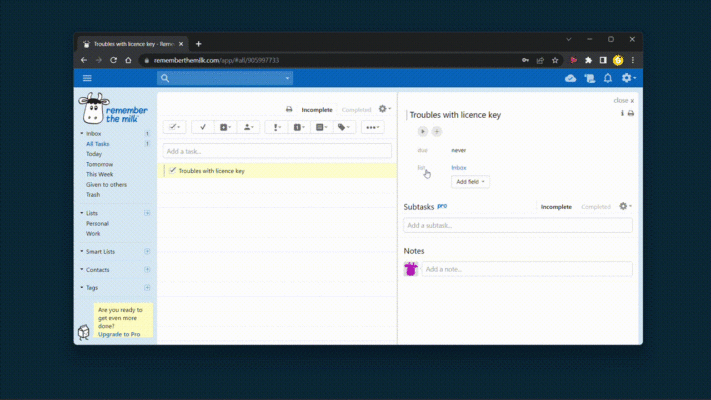Add a Smart List with plus icon

pyautogui.click(x=147, y=251)
